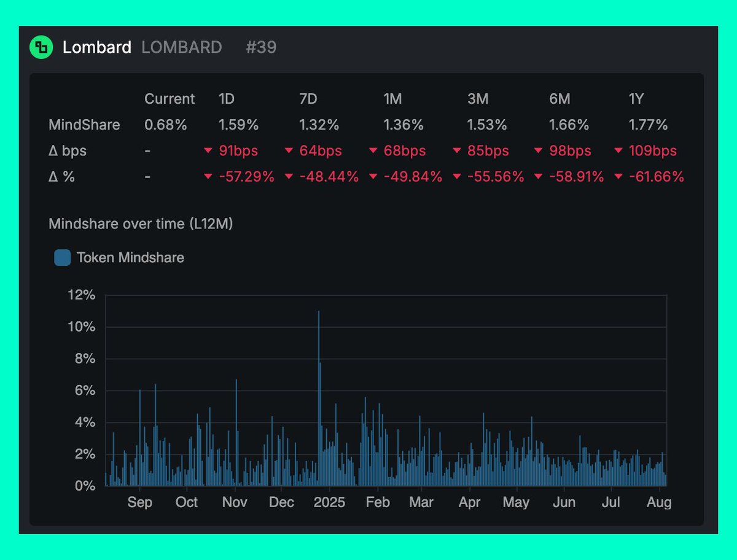Click the Token Mindshare legend label
Image resolution: width=737 pixels, height=560 pixels.
click(x=130, y=257)
